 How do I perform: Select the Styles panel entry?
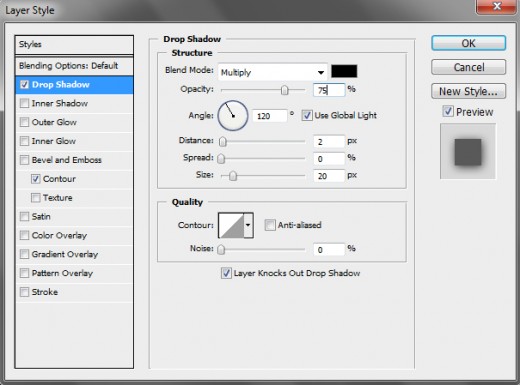pos(74,45)
